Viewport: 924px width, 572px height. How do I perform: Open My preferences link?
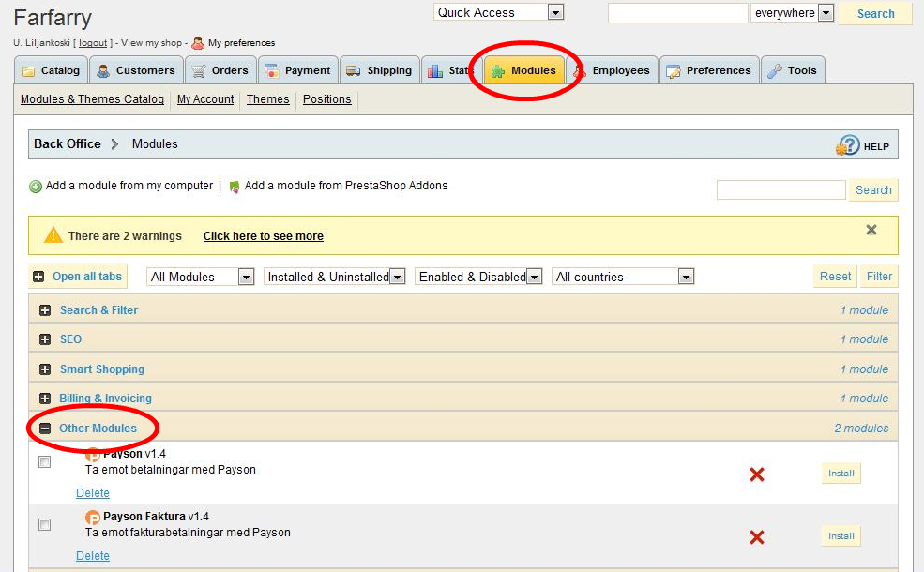click(x=242, y=43)
